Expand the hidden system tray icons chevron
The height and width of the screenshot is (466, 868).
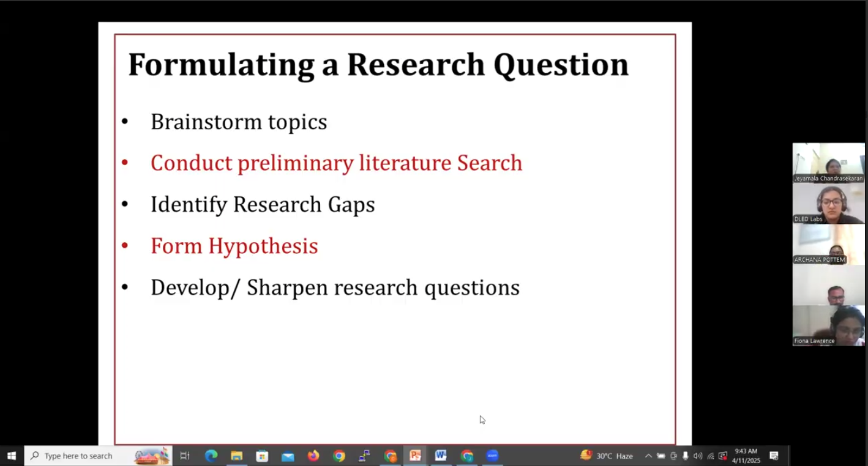click(x=648, y=456)
